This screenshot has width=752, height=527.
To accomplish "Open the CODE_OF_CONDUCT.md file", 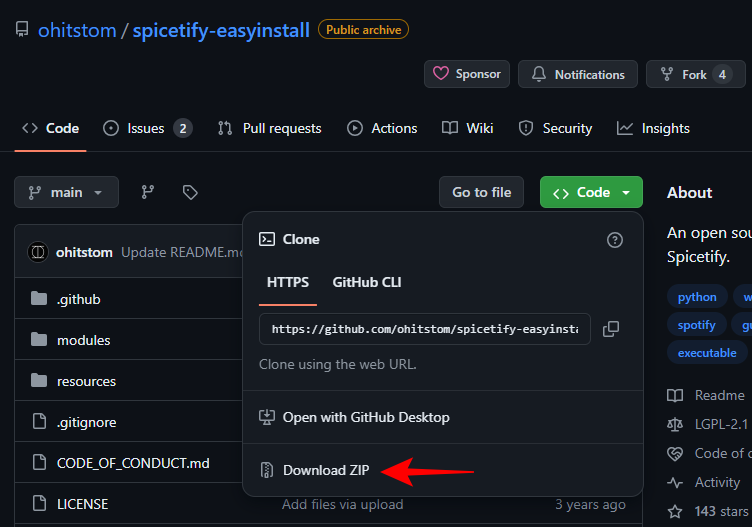I will 133,463.
